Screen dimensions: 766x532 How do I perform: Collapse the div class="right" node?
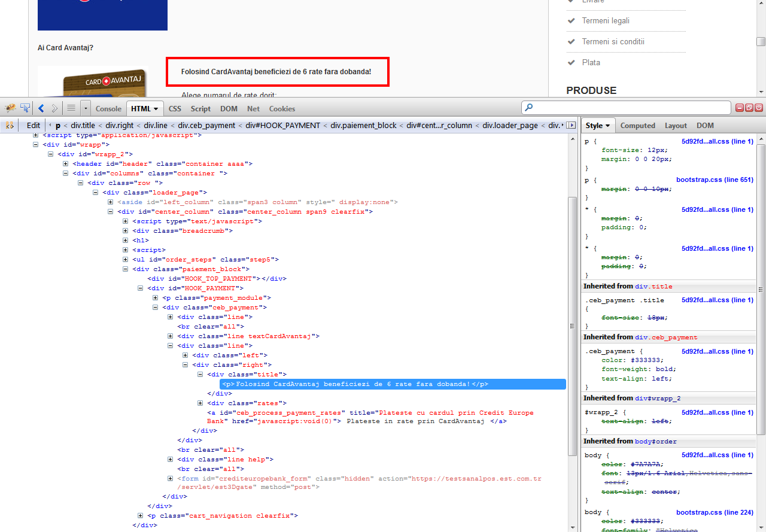pyautogui.click(x=186, y=364)
